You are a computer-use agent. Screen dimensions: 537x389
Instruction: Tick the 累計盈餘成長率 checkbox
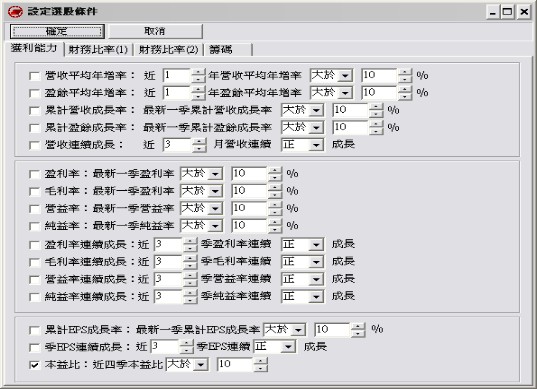[x=34, y=128]
